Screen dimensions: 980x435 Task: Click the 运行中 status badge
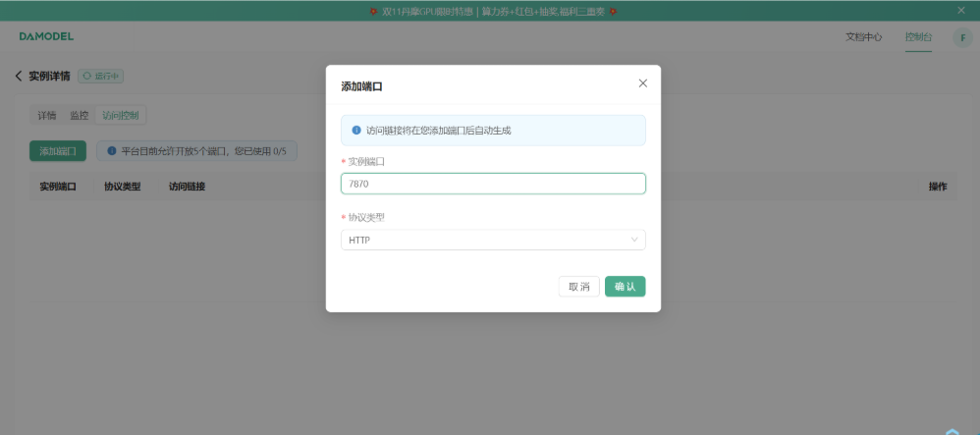point(101,76)
